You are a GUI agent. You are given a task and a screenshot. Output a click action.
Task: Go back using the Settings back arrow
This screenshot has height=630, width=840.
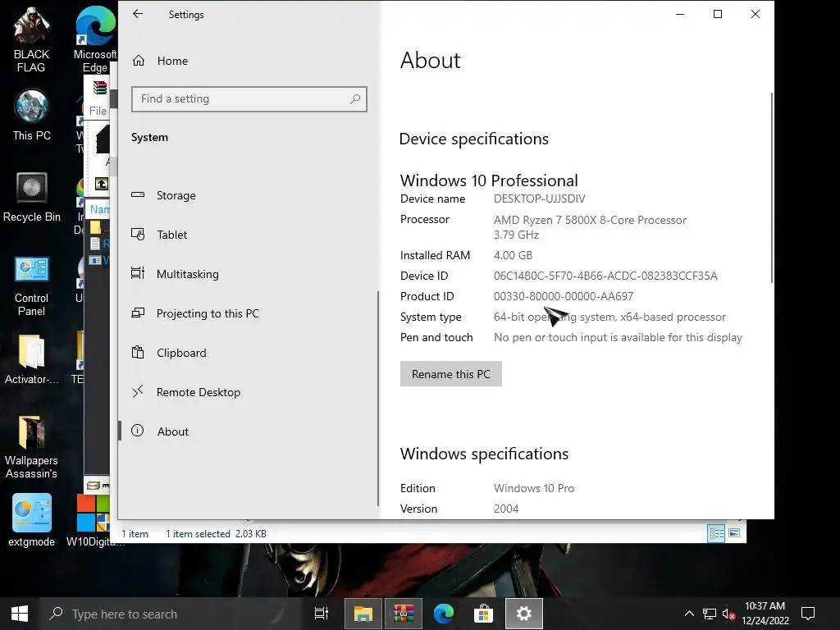coord(138,14)
